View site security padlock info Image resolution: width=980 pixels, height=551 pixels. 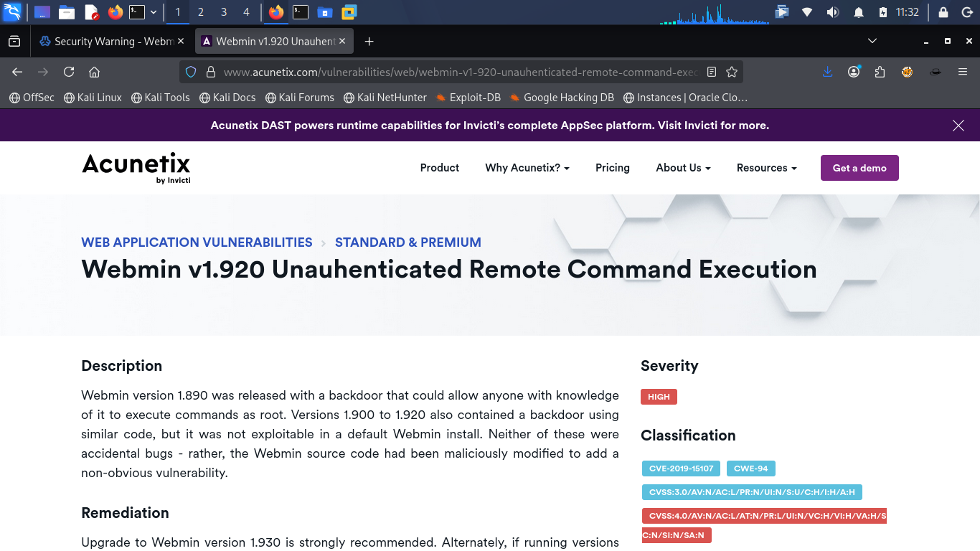click(210, 72)
